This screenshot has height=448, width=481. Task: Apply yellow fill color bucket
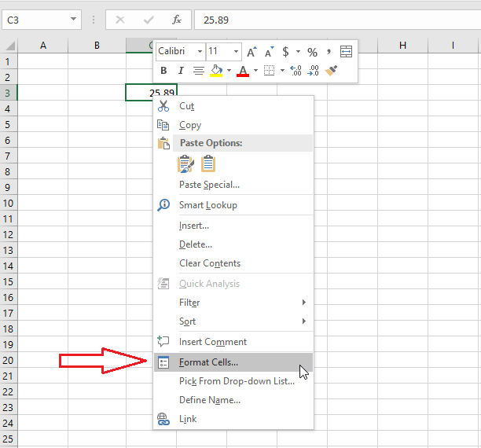[216, 71]
